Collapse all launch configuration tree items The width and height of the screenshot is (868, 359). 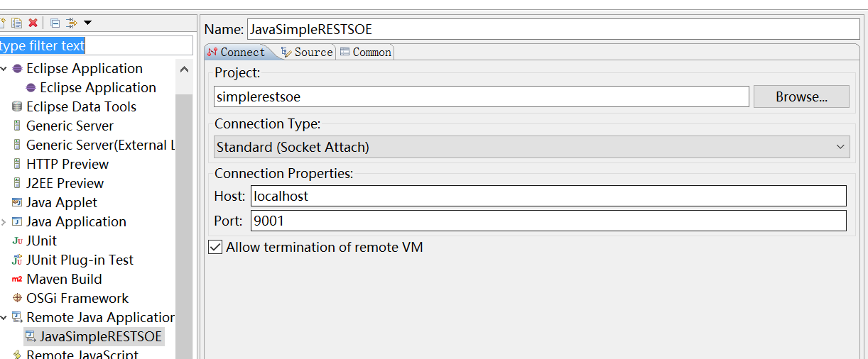tap(55, 23)
